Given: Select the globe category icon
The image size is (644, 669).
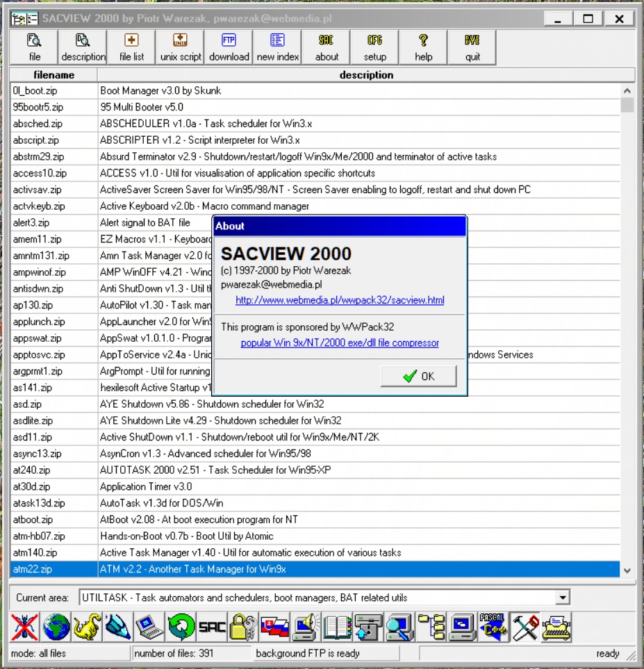Looking at the screenshot, I should pyautogui.click(x=56, y=627).
